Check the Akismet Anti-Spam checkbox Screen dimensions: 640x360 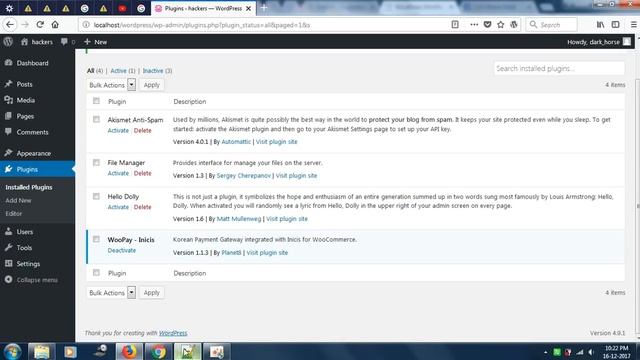(96, 119)
